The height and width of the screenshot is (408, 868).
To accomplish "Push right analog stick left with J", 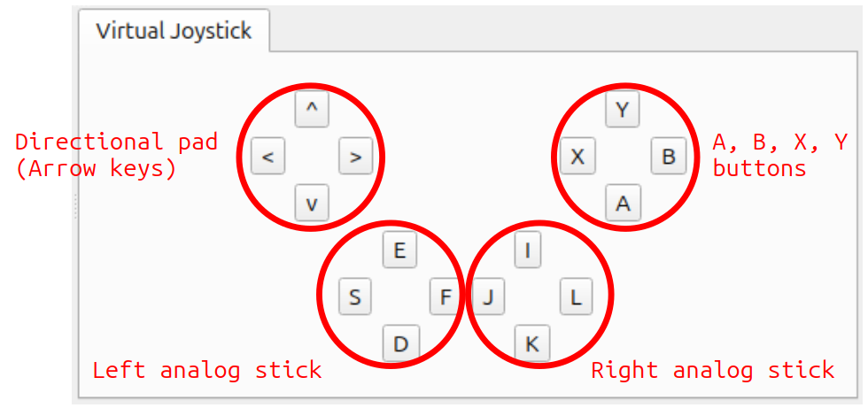I will [x=487, y=297].
